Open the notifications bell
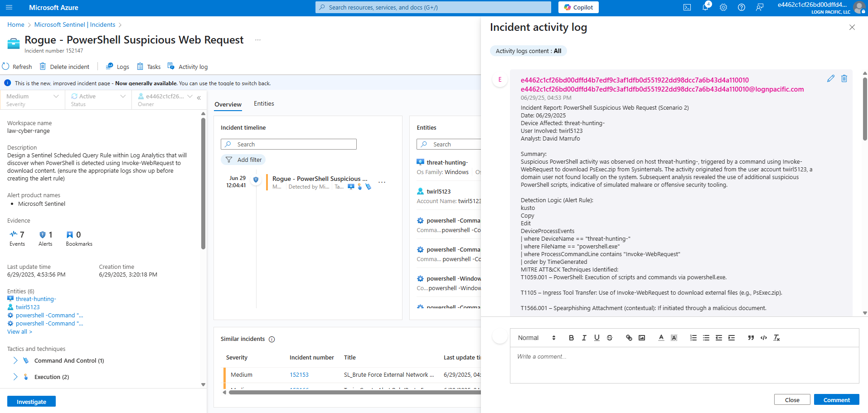This screenshot has height=413, width=868. coord(705,7)
